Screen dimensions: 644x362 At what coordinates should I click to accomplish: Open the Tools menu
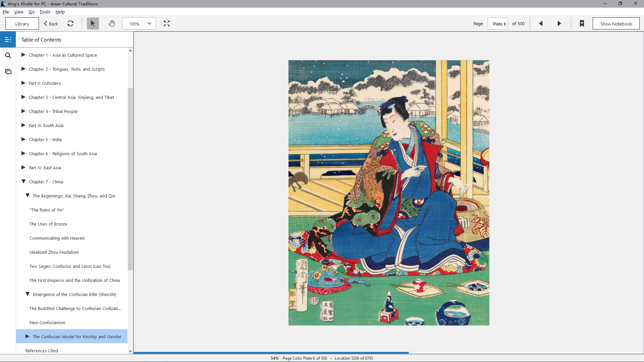45,12
